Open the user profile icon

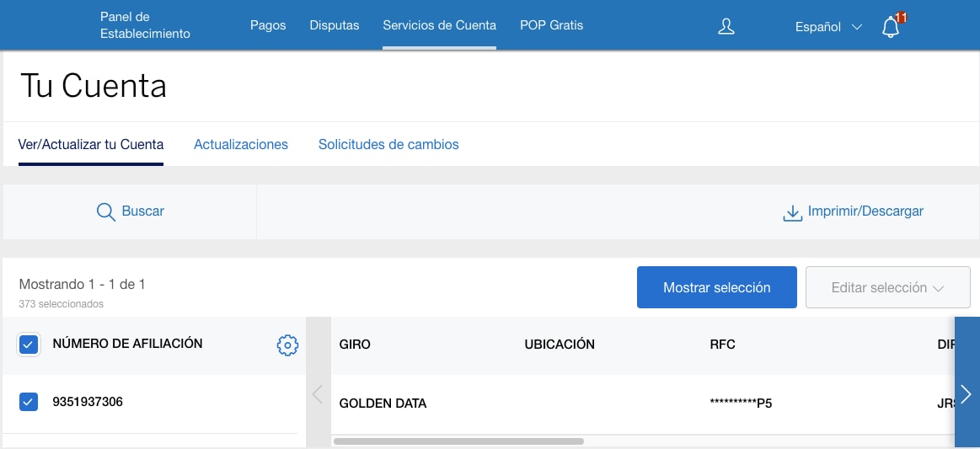(726, 26)
